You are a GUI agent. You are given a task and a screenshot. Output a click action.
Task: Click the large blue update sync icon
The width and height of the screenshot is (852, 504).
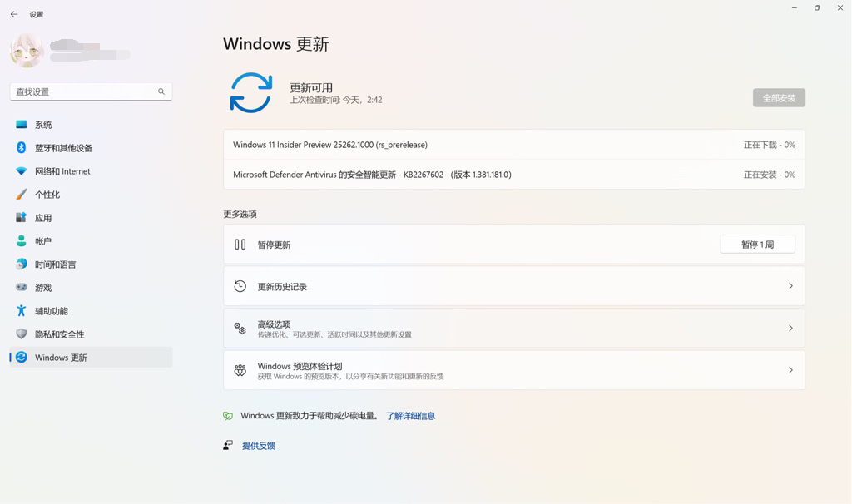coord(250,93)
